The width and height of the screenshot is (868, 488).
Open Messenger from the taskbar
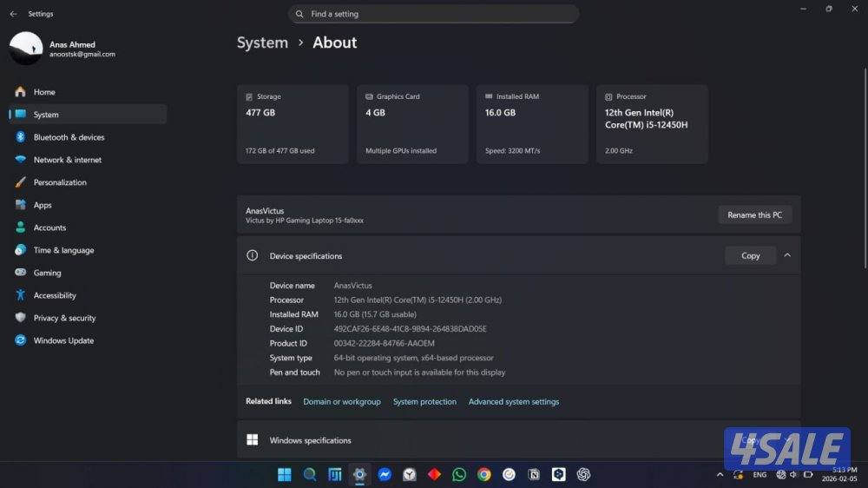coord(385,474)
